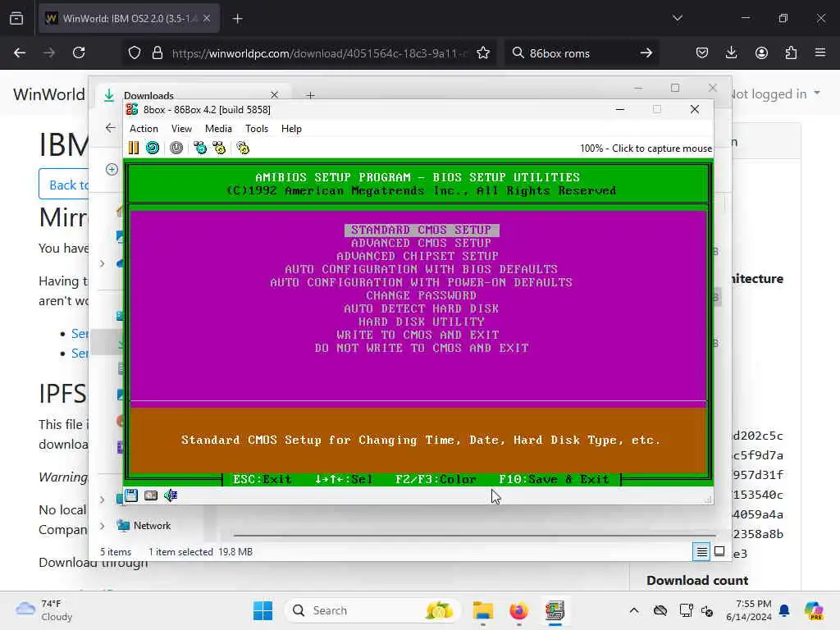The width and height of the screenshot is (840, 630).
Task: Select Network in Explorer navigation pane
Action: (x=152, y=526)
